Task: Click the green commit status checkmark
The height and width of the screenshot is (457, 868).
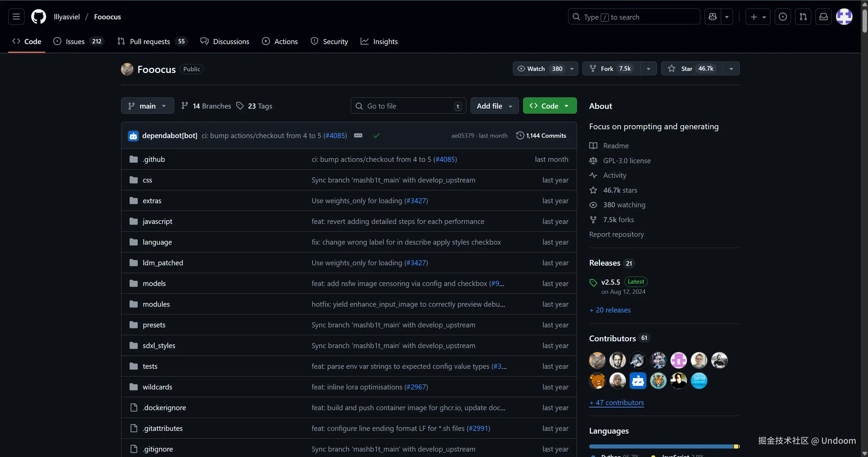Action: tap(376, 135)
